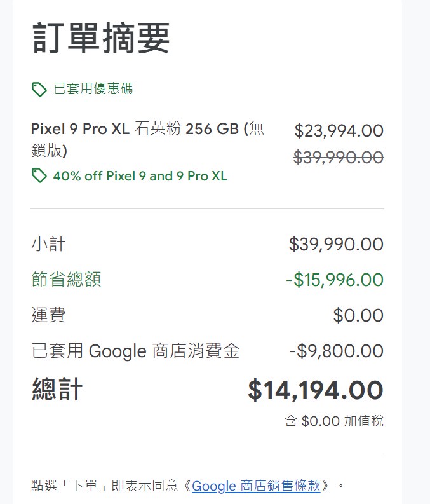Click the 已套用優惠碼 green text

(x=93, y=88)
